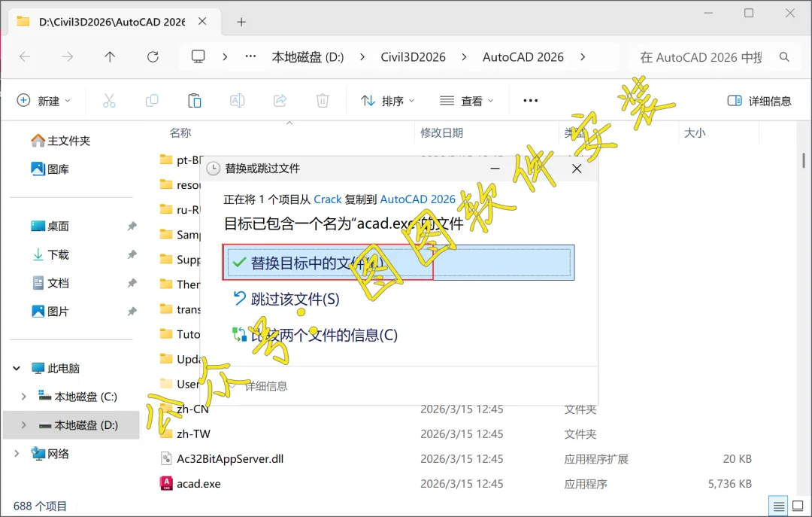
Task: Click 本地磁盘 (D:) breadcrumb in address bar
Action: tap(308, 57)
